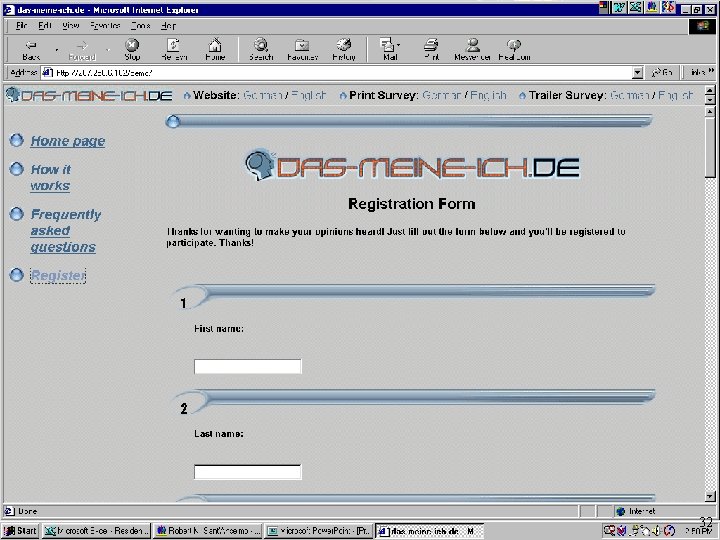Viewport: 720px width, 540px height.
Task: Switch to Microsoft Excel taskbar window
Action: tap(96, 531)
